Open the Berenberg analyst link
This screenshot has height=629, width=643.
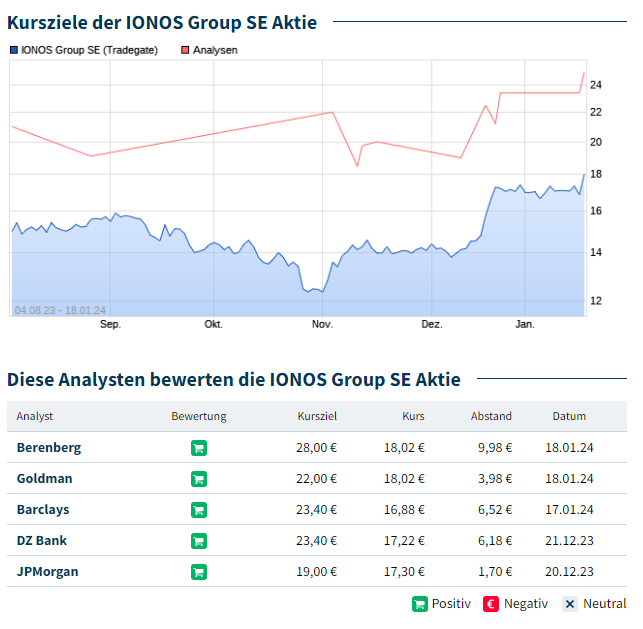point(49,448)
